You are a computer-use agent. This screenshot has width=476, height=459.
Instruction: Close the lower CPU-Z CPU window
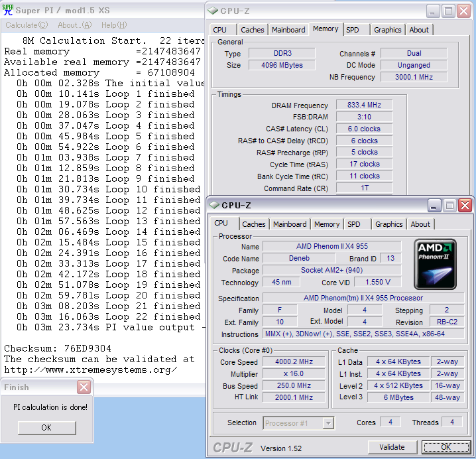tap(465, 206)
